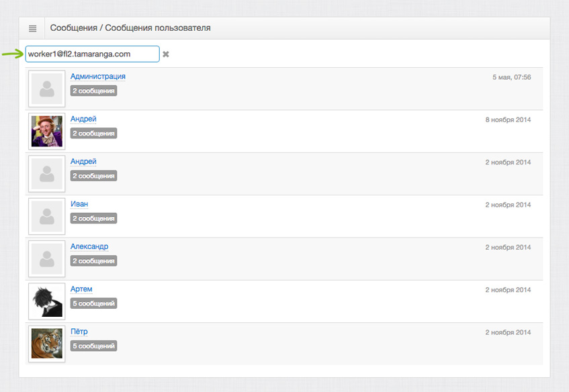Image resolution: width=569 pixels, height=392 pixels.
Task: Click the 2 ноября 2014 date in Иван row
Action: [x=508, y=205]
